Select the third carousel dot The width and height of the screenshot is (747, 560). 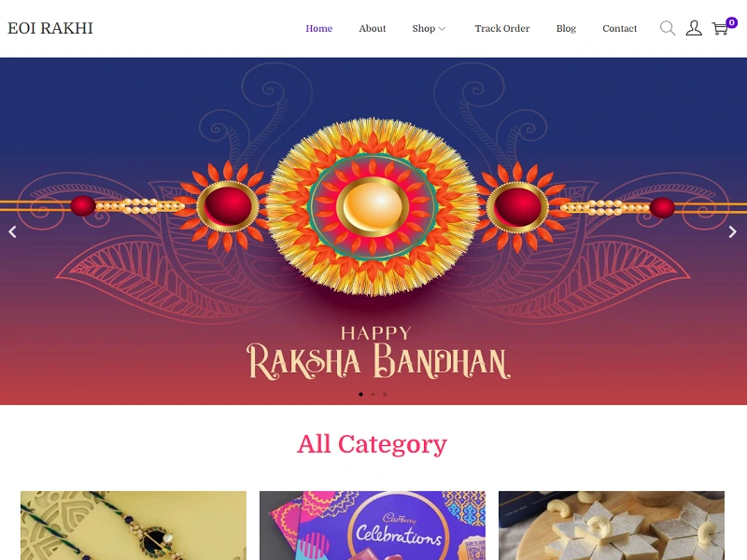point(385,394)
